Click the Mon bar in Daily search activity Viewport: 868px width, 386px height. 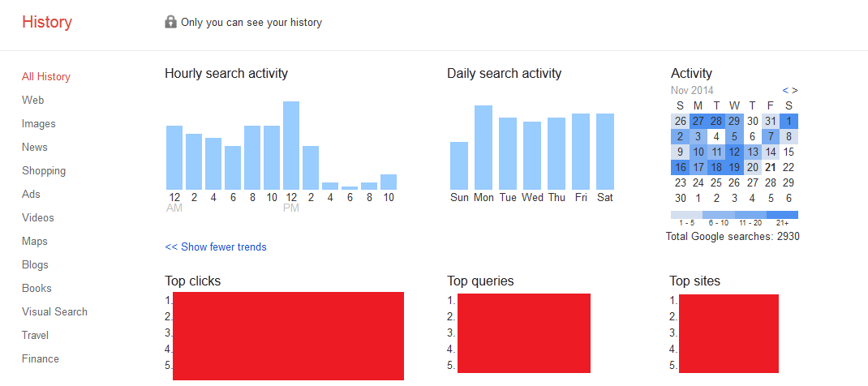(483, 147)
